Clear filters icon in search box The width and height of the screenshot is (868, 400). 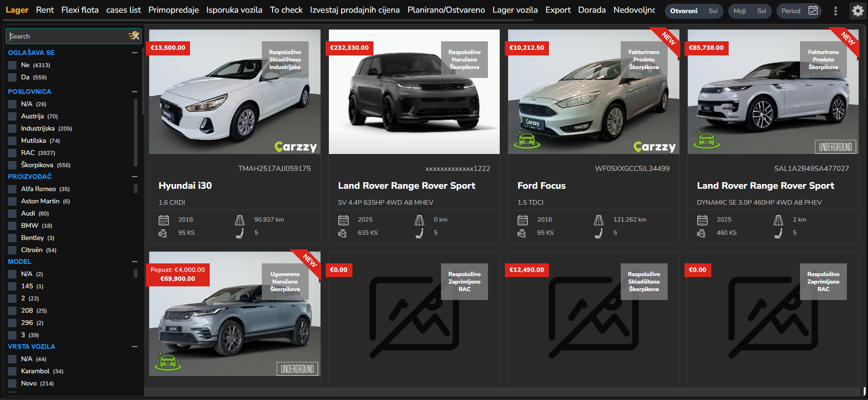(x=134, y=36)
